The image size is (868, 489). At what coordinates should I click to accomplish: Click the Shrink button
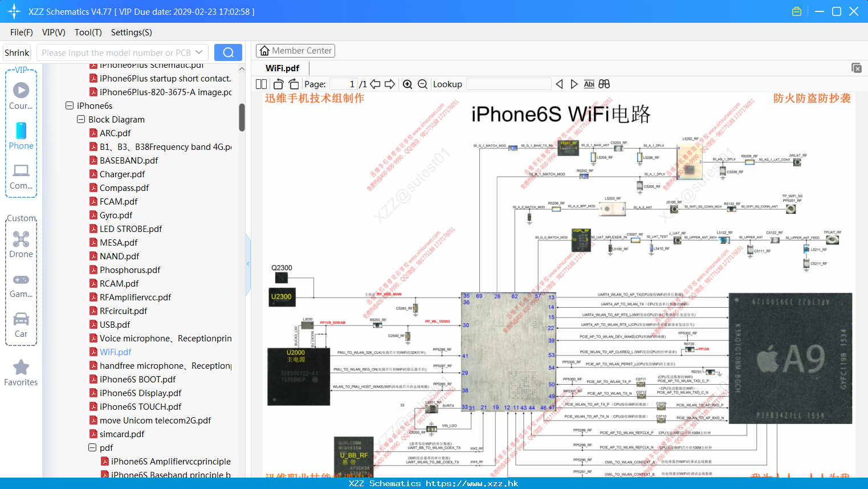(x=17, y=52)
